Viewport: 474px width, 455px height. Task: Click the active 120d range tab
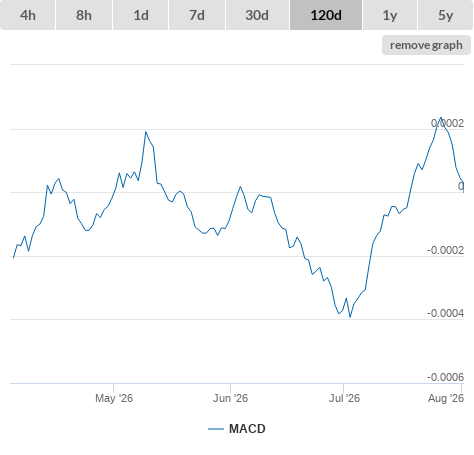point(326,15)
